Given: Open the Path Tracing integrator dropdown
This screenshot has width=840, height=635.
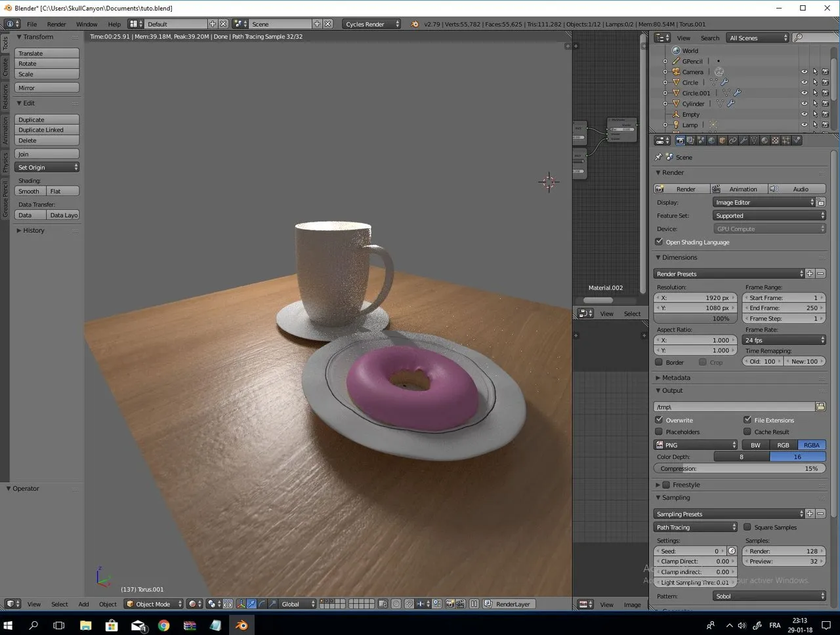Looking at the screenshot, I should pos(696,527).
